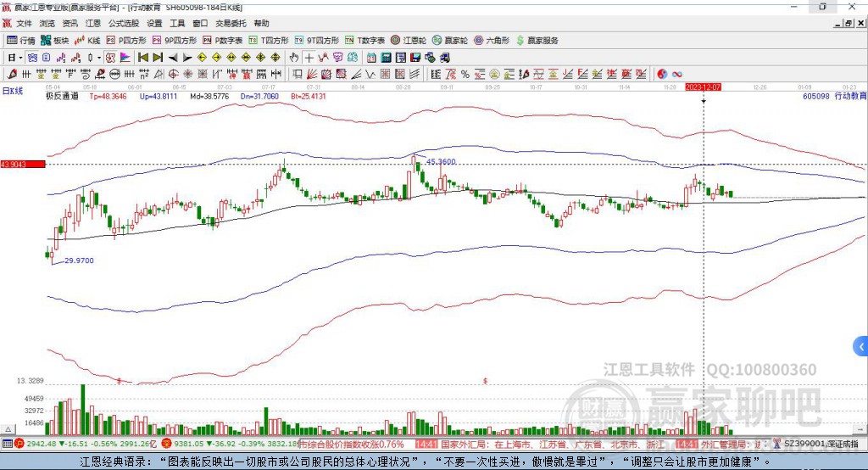Image resolution: width=868 pixels, height=470 pixels.
Task: Select the Gann fan rays tool
Action: 312,74
